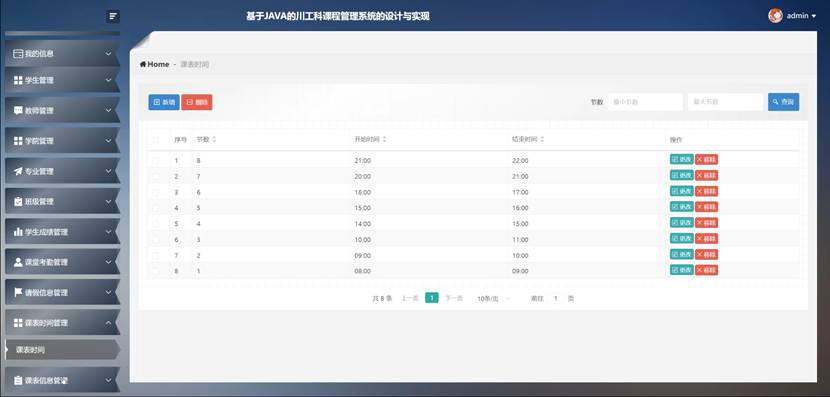Focus the go-to page number input
Viewport: 830px width, 397px height.
click(x=556, y=299)
